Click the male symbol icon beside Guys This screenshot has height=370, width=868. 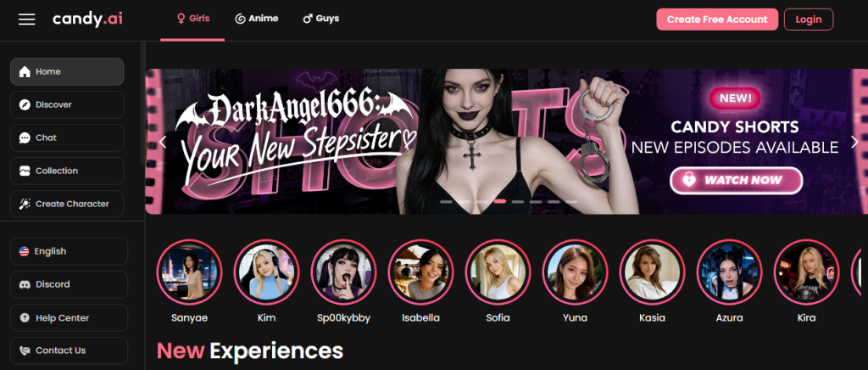click(x=308, y=19)
